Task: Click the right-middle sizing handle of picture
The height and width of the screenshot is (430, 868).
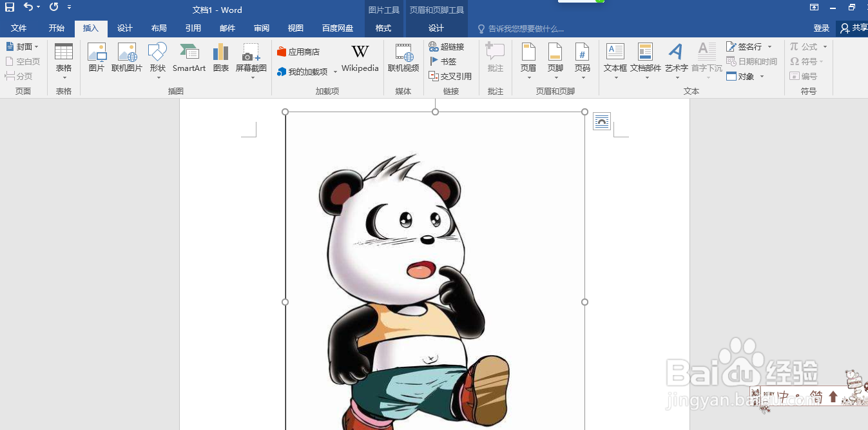Action: tap(585, 302)
